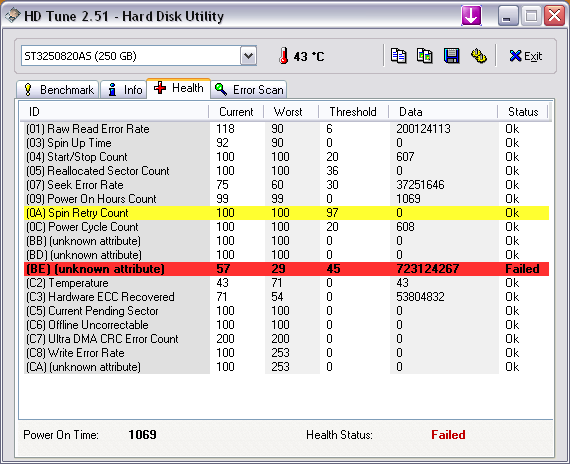The width and height of the screenshot is (570, 464).
Task: Sort by the Worst column header
Action: [291, 112]
